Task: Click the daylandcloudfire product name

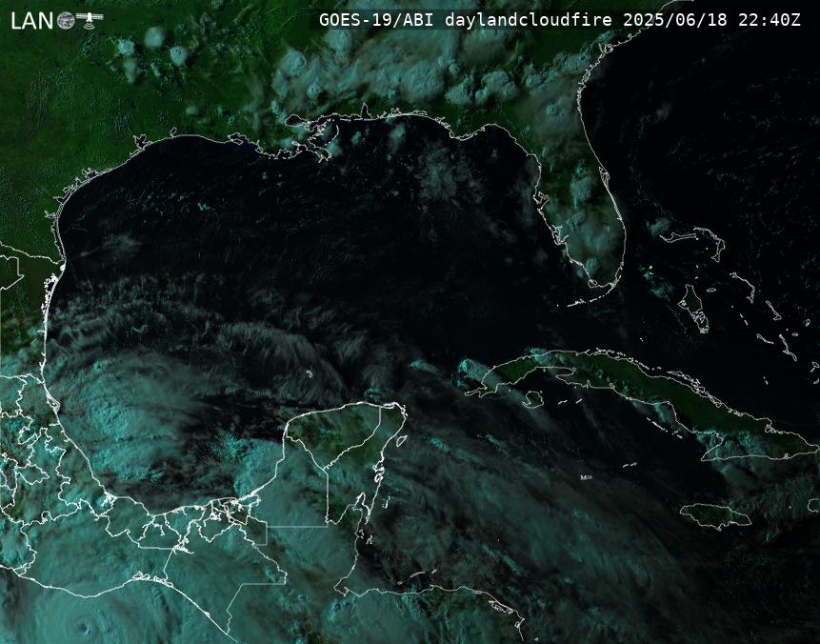Action: pyautogui.click(x=529, y=20)
